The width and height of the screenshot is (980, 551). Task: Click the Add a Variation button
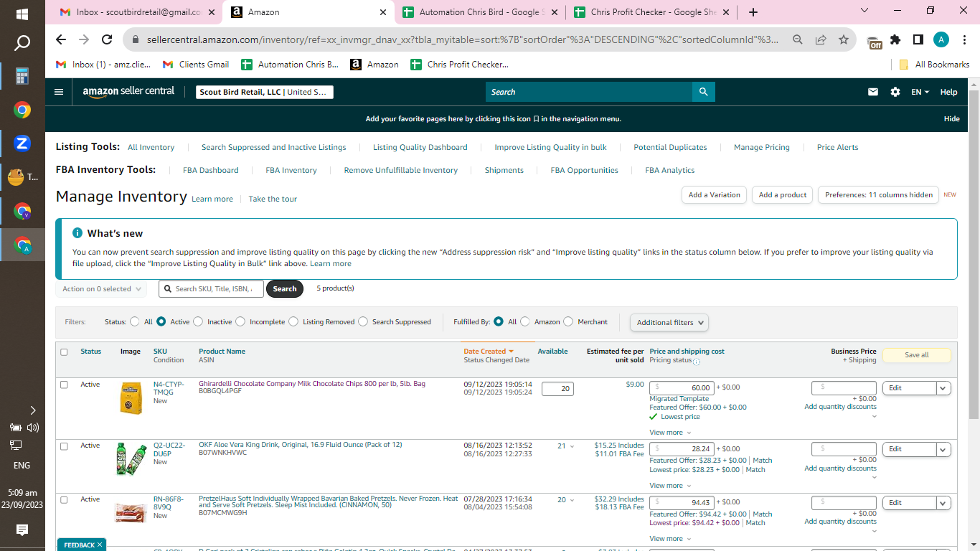pyautogui.click(x=714, y=195)
